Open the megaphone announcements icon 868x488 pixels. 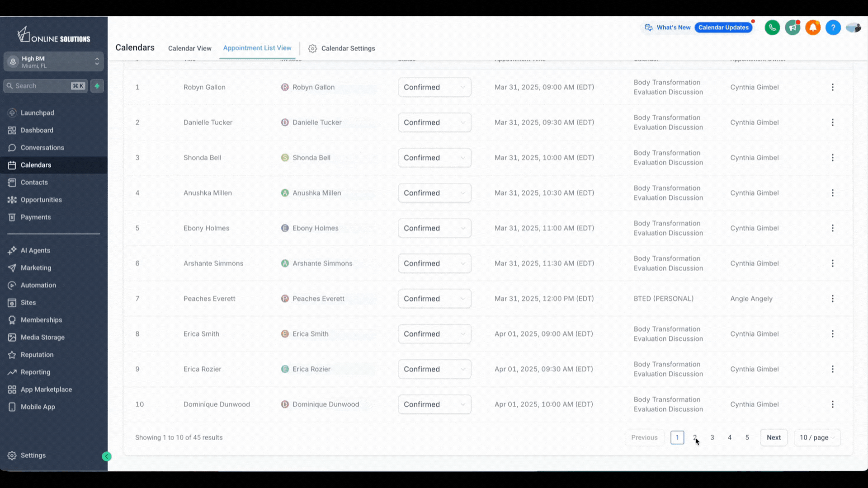793,28
